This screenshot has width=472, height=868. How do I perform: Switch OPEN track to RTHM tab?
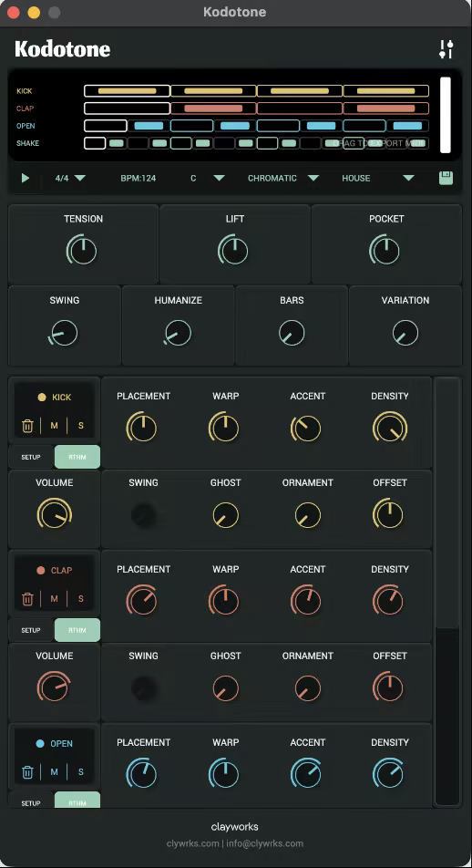pyautogui.click(x=77, y=801)
